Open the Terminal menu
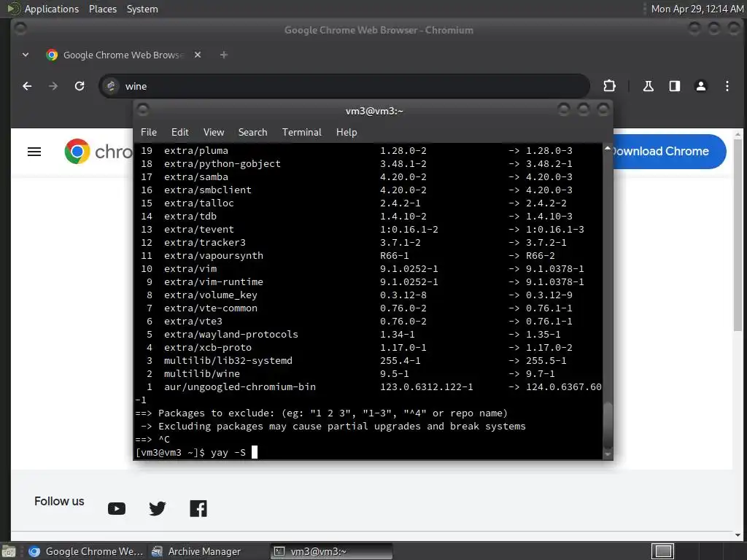The width and height of the screenshot is (747, 560). tap(301, 133)
